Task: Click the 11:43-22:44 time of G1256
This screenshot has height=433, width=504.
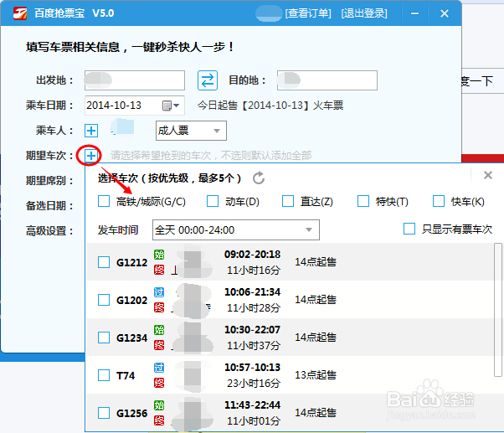Action: (252, 405)
